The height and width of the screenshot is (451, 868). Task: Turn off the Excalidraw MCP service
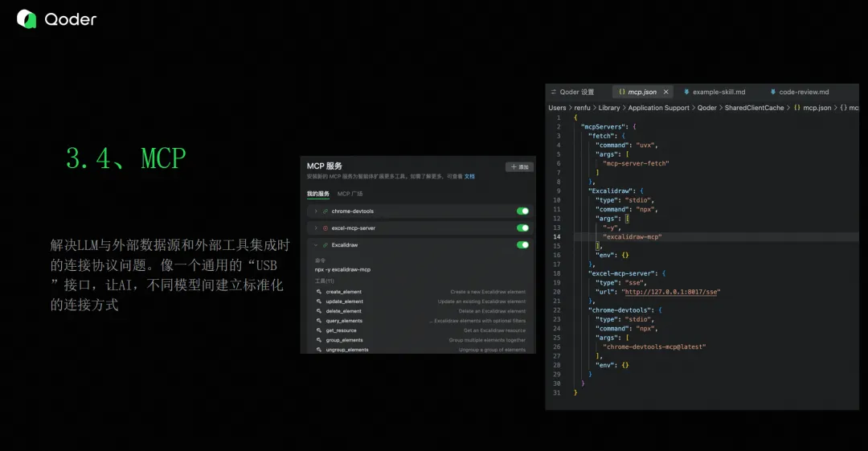[522, 245]
